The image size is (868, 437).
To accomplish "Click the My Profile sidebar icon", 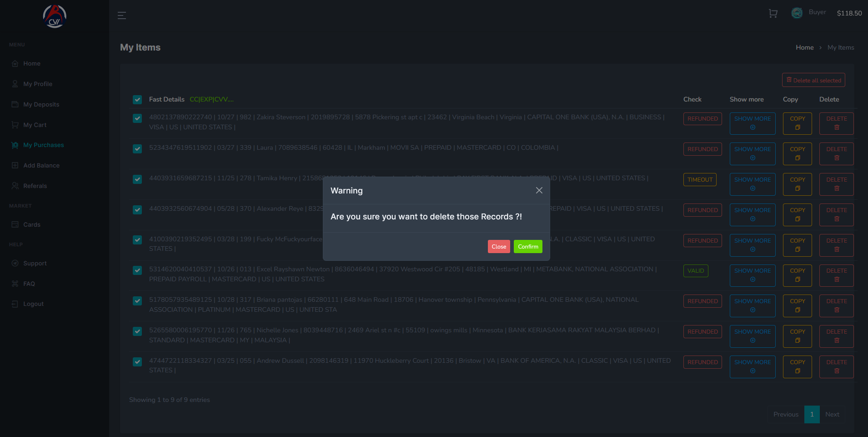I will point(15,84).
